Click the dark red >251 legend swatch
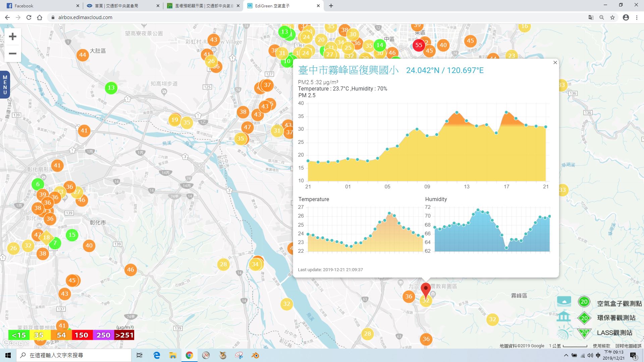 point(124,335)
